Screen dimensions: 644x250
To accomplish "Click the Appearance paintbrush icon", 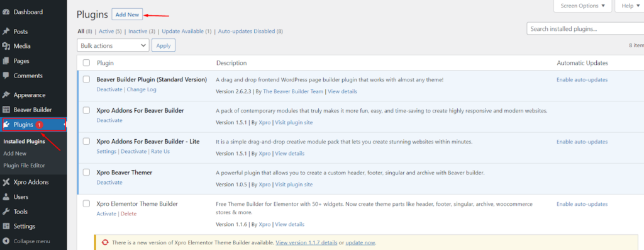I will (6, 95).
